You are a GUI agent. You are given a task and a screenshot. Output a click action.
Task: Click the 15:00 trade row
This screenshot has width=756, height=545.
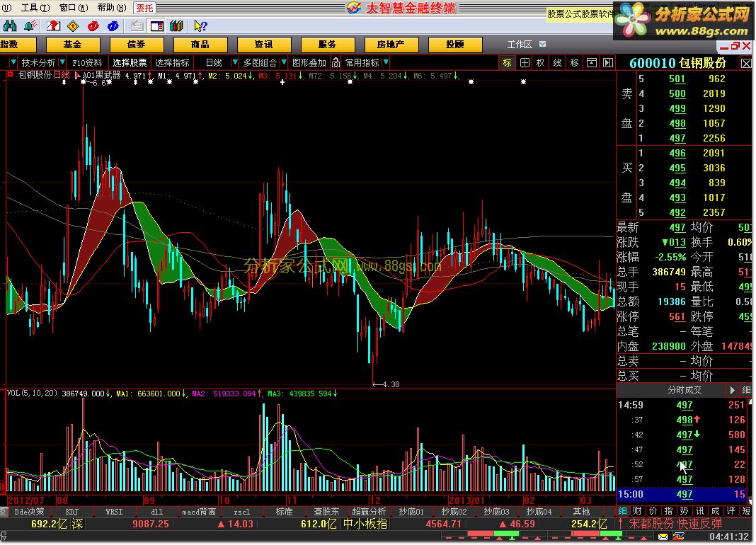(x=682, y=494)
